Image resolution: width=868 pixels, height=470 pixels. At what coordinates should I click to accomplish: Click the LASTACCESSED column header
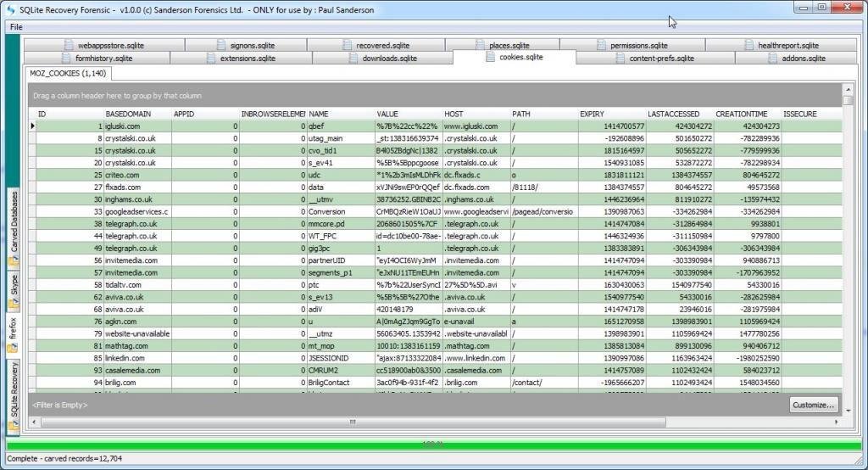tap(674, 114)
